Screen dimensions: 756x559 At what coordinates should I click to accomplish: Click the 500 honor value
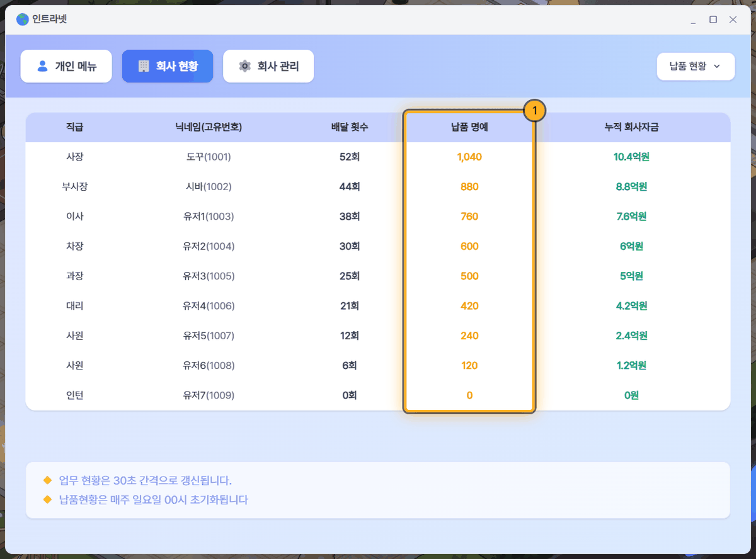(469, 276)
